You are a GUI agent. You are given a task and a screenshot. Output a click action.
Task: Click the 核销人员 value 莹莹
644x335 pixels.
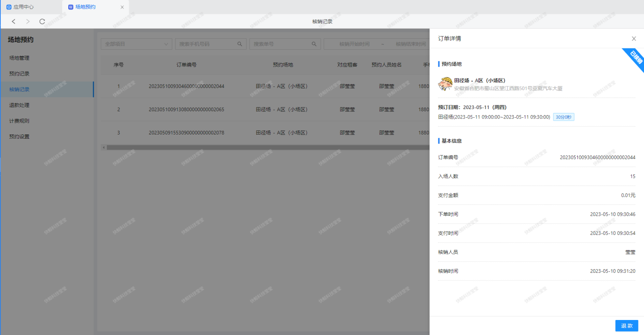[630, 252]
